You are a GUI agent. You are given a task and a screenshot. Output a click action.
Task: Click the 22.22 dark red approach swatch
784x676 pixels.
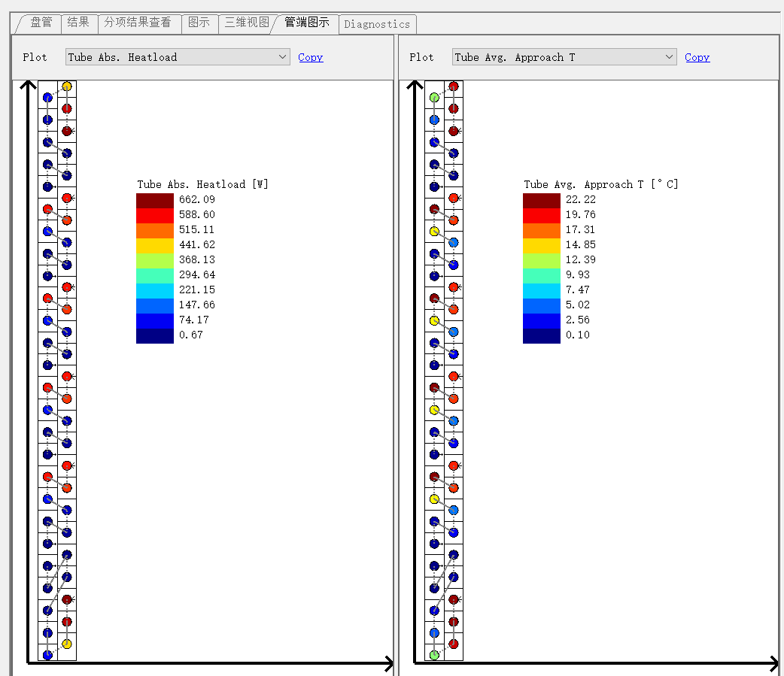coord(542,200)
